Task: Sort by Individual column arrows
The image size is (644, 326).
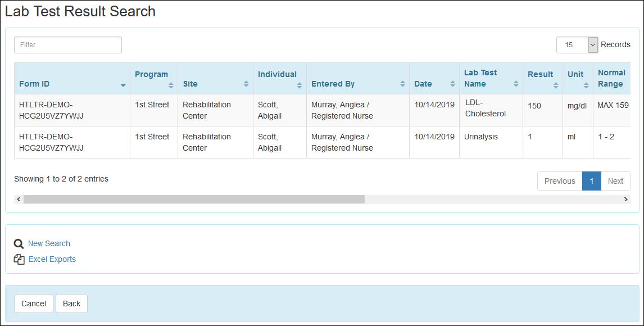Action: (299, 85)
